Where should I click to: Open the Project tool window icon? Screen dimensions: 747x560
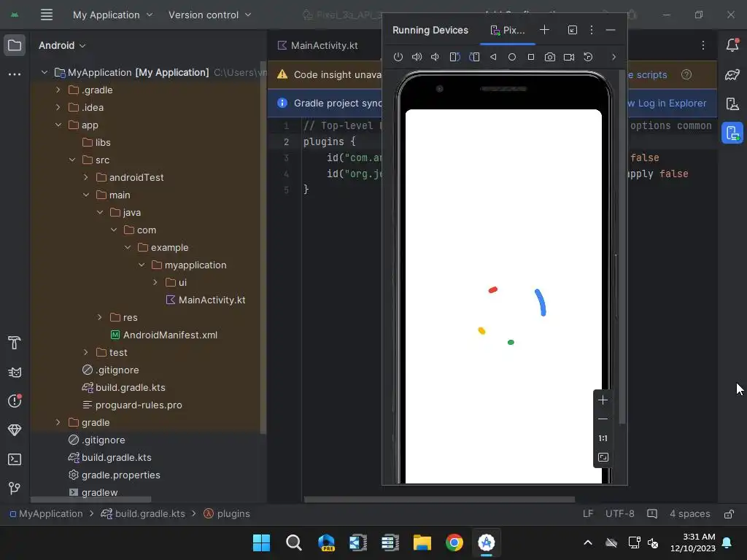15,45
